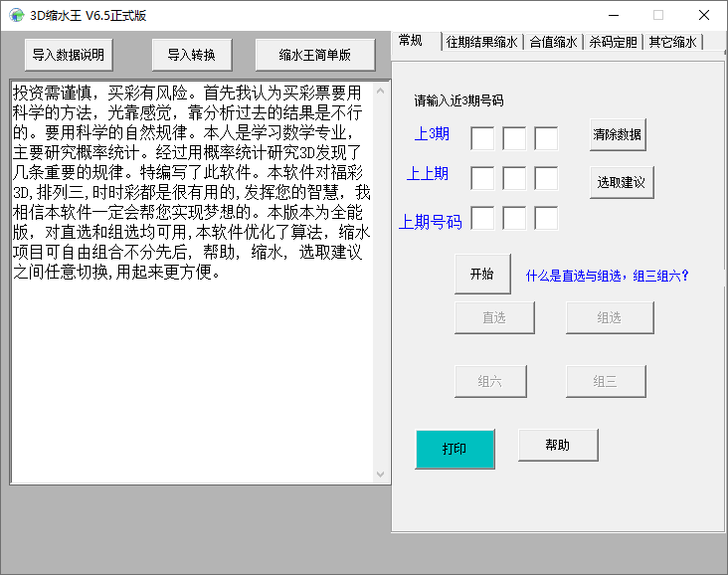
Task: Click the 导入转换 button
Action: point(192,55)
